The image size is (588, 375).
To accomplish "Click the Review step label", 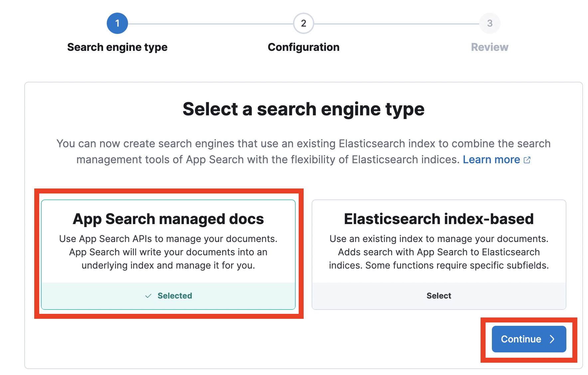I will [x=490, y=47].
